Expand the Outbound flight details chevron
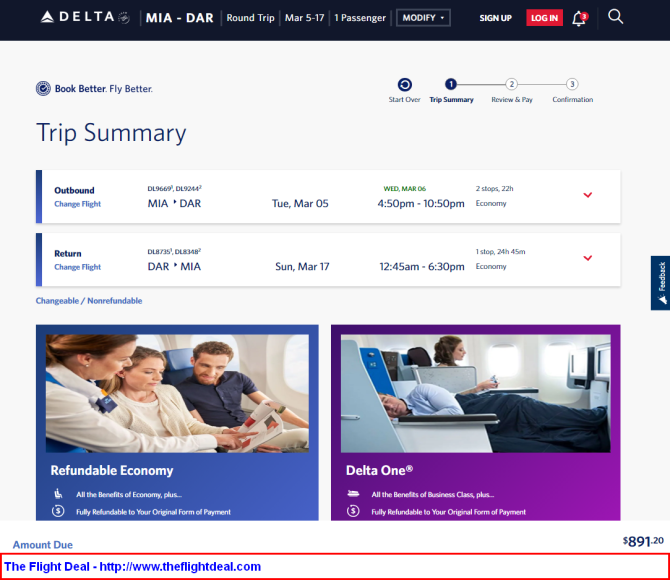Viewport: 670px width, 580px height. pyautogui.click(x=588, y=195)
